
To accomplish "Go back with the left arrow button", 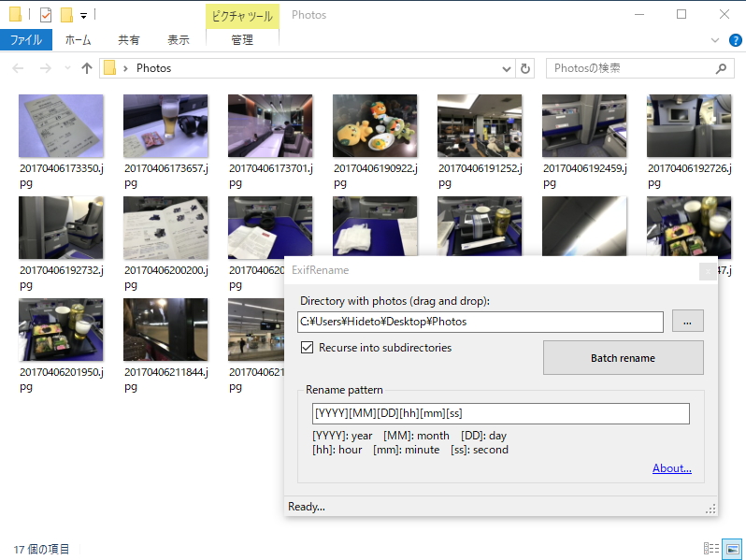I will (x=18, y=68).
